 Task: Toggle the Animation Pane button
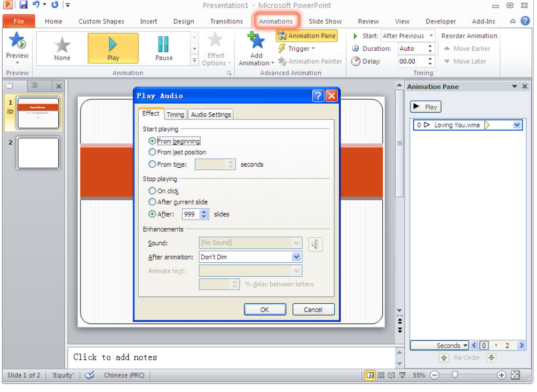pyautogui.click(x=307, y=36)
